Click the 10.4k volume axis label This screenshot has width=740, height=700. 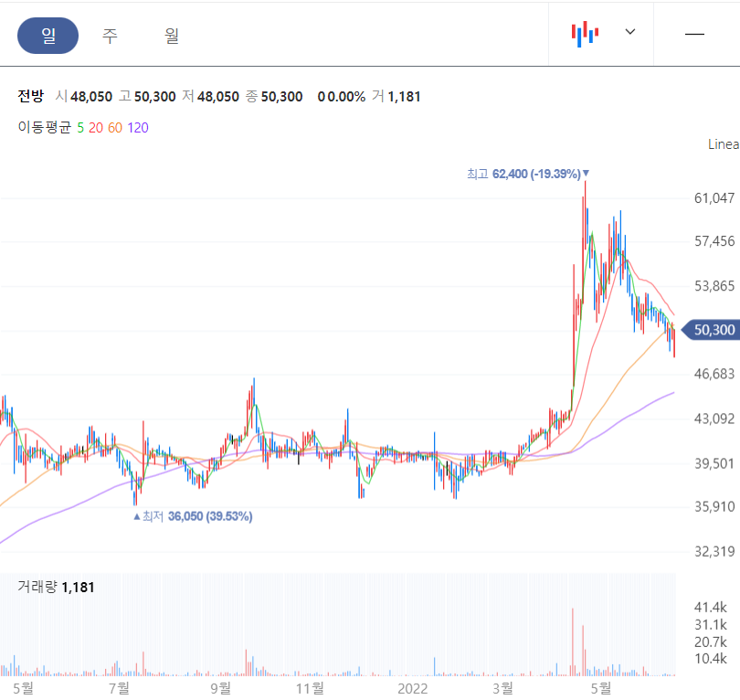710,659
